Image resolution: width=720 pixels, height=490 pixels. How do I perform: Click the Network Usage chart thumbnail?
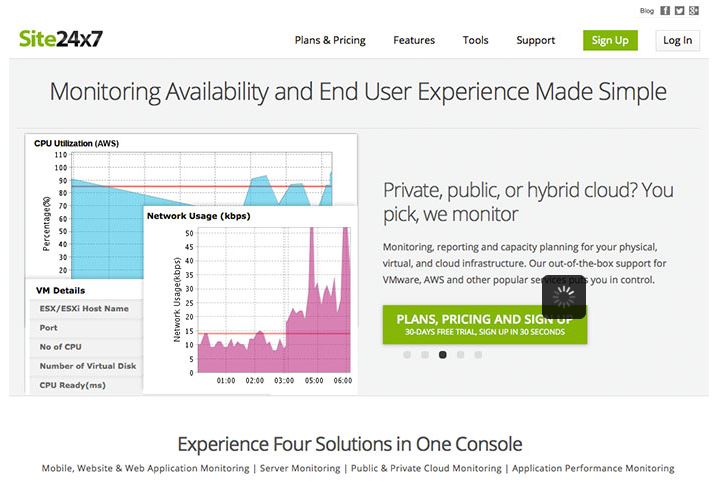(x=253, y=300)
